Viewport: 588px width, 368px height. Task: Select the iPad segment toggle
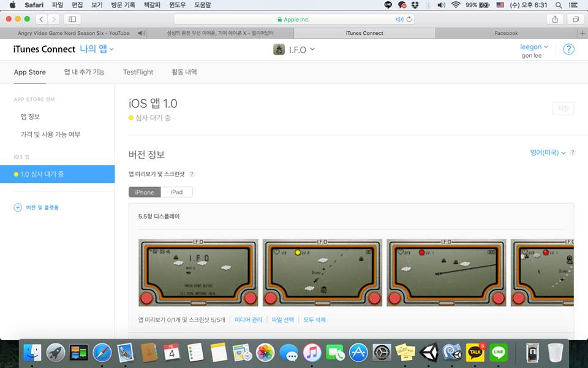pyautogui.click(x=176, y=192)
